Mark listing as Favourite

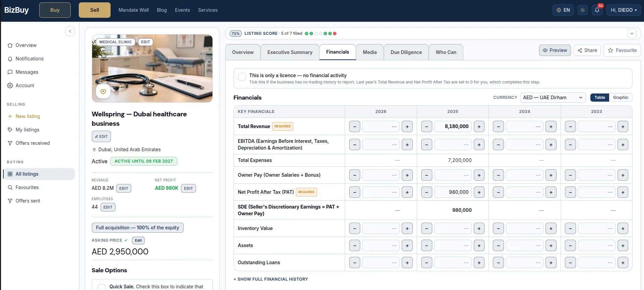622,50
